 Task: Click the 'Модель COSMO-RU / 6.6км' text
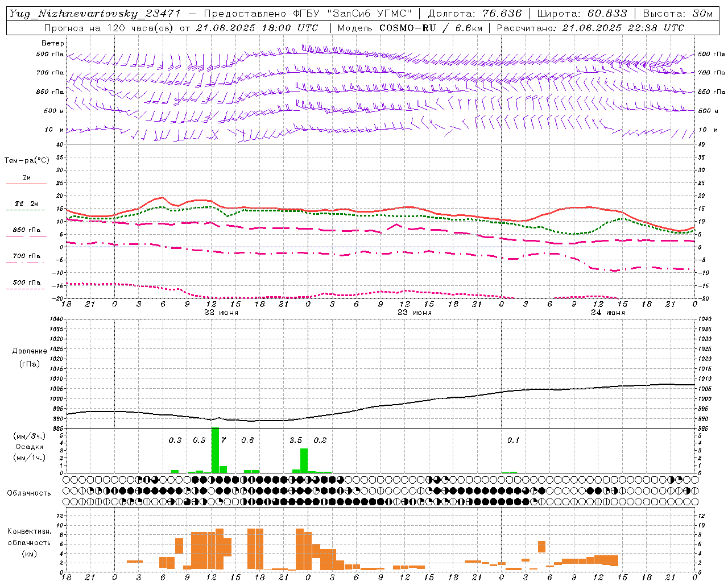click(410, 28)
